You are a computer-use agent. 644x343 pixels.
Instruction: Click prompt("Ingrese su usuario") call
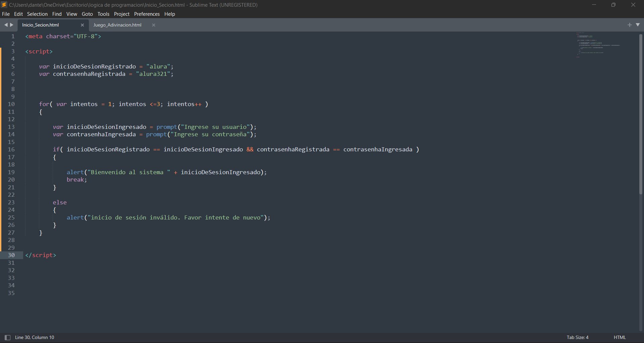click(205, 127)
